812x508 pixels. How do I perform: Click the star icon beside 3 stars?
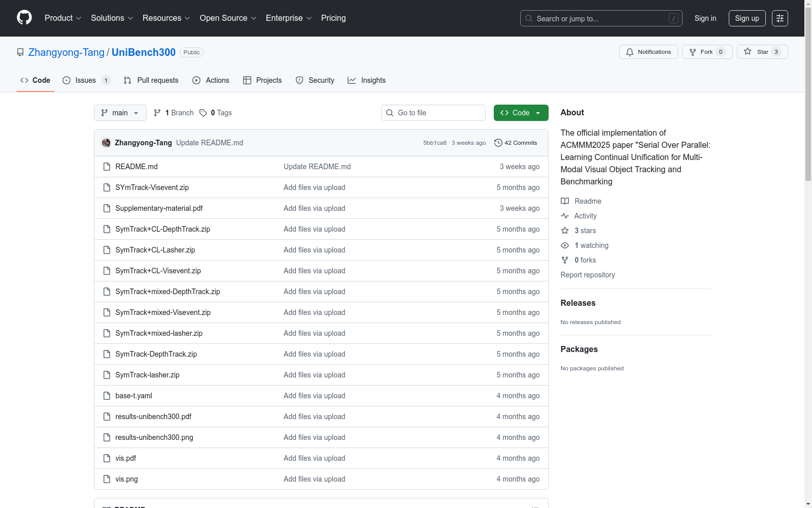click(565, 231)
